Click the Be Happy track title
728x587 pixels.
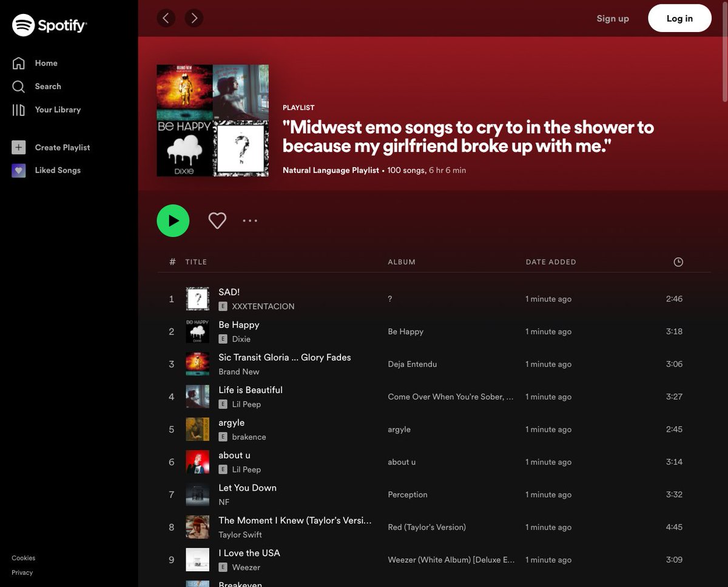pos(239,325)
